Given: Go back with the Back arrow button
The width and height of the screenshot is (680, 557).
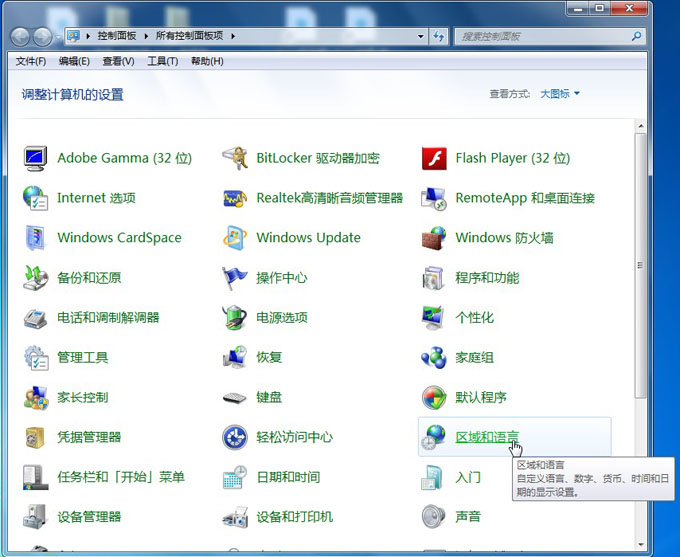Looking at the screenshot, I should [x=20, y=37].
